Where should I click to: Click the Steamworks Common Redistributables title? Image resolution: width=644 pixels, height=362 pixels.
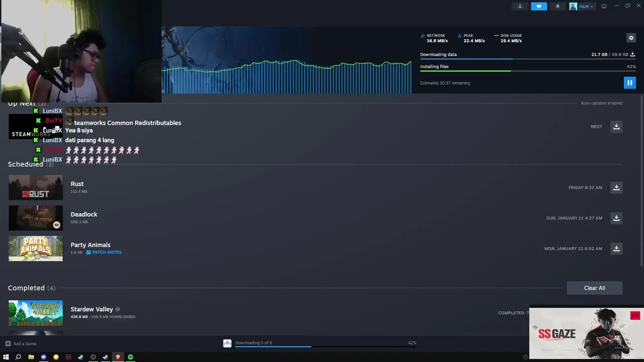coord(127,123)
